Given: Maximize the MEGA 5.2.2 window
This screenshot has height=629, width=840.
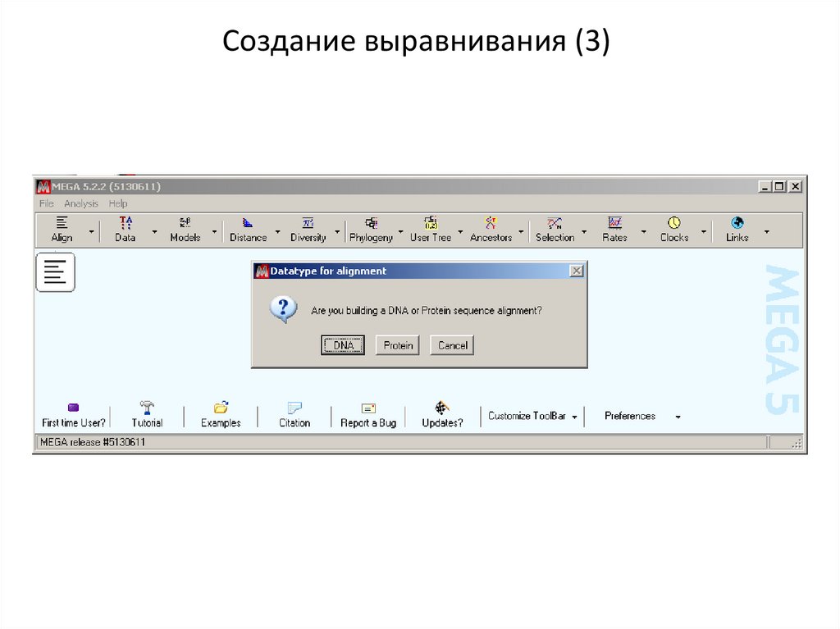Looking at the screenshot, I should [780, 186].
